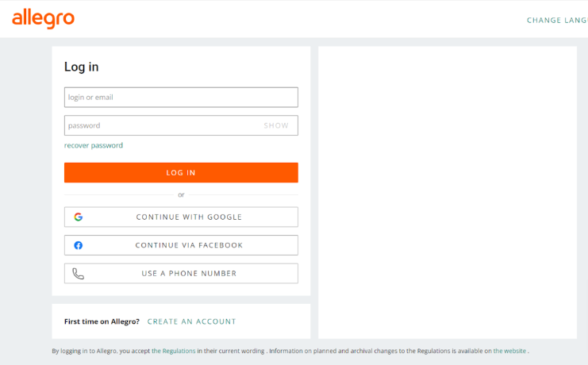588x365 pixels.
Task: Click the "or" divider text
Action: [181, 194]
